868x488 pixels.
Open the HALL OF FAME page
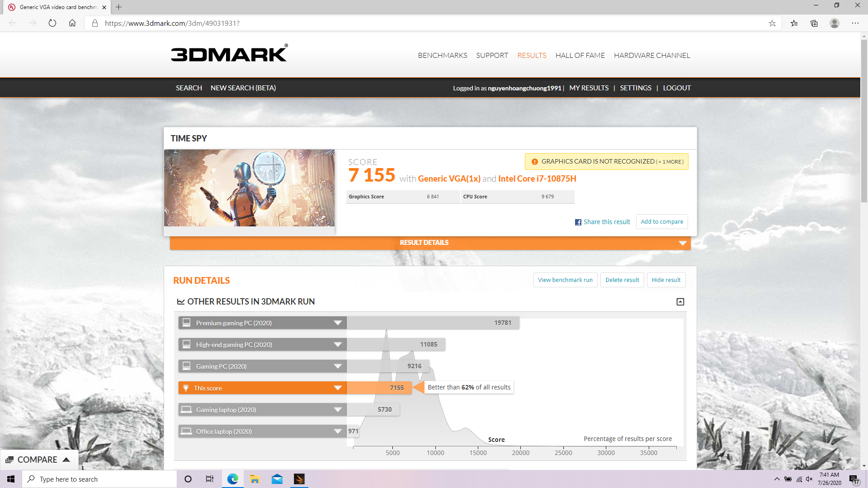[x=580, y=55]
